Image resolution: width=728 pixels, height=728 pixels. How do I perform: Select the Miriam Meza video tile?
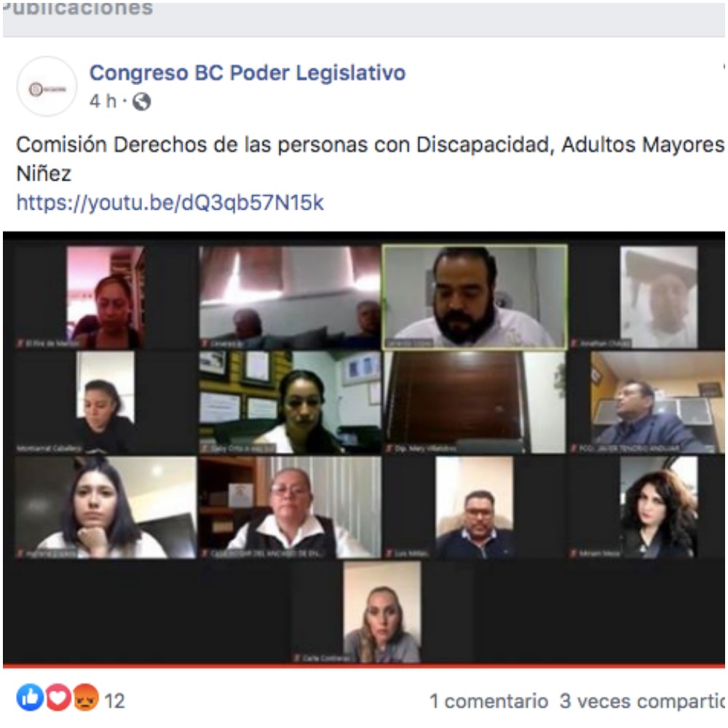pyautogui.click(x=646, y=507)
